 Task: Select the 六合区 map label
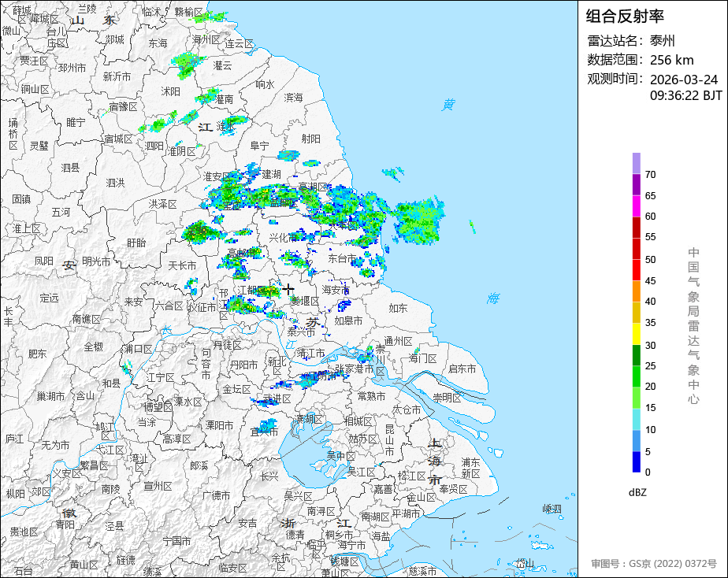(169, 306)
